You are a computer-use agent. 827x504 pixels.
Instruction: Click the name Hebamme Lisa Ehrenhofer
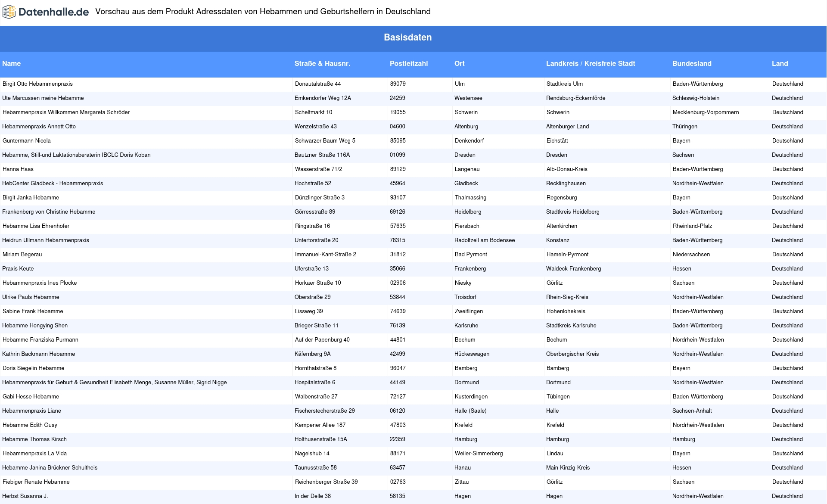coord(36,226)
